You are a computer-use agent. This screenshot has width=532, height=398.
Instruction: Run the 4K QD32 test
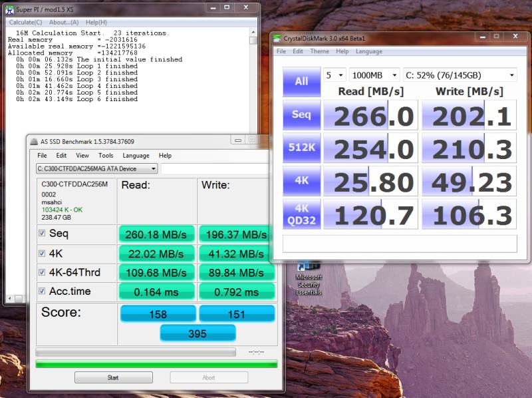[x=302, y=214]
